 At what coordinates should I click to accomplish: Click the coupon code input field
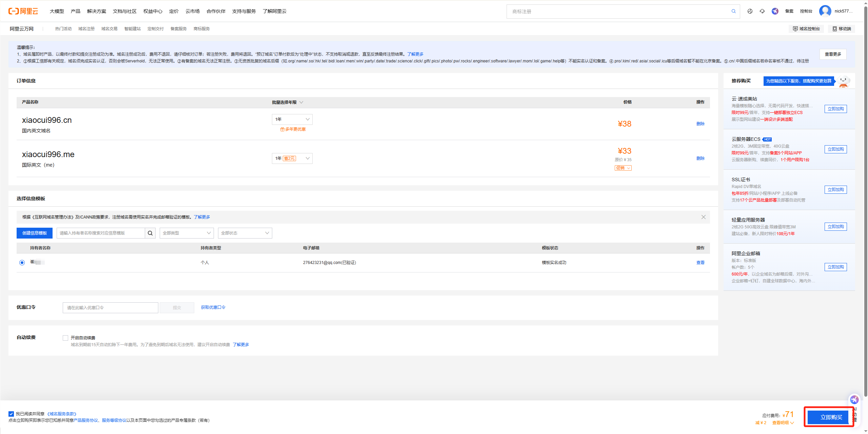coord(110,307)
